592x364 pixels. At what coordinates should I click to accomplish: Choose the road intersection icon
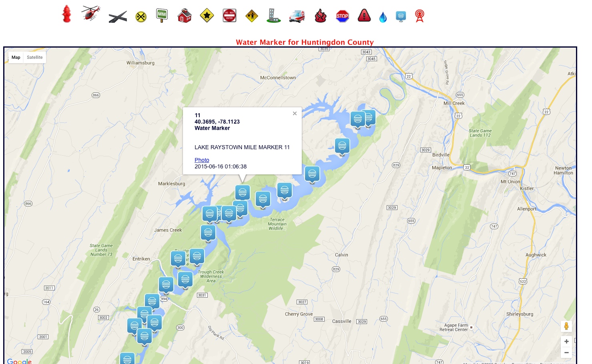click(118, 17)
